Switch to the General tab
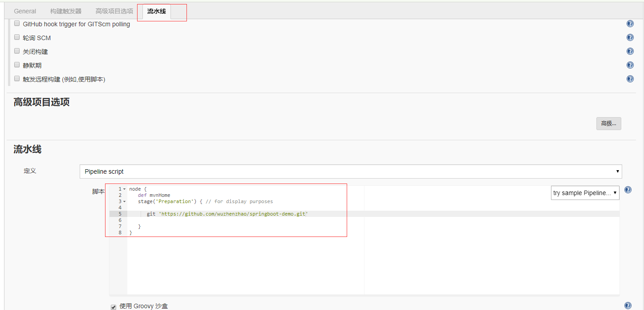644x310 pixels. coord(25,11)
